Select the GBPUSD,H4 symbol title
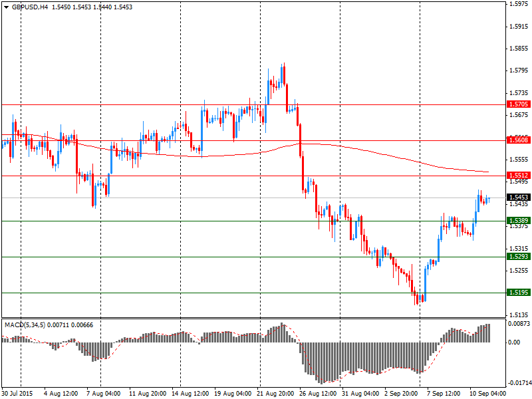Viewport: 532px width, 399px height. tap(30, 7)
